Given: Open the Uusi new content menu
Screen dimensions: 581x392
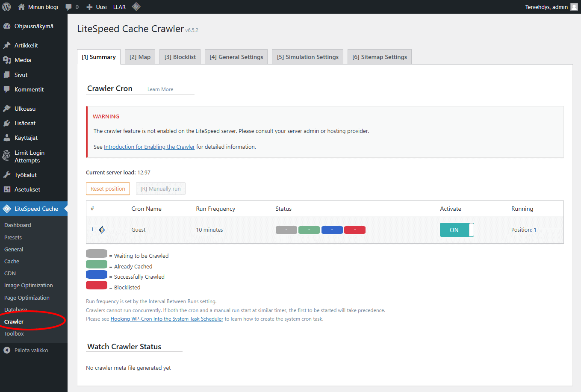Looking at the screenshot, I should 97,7.
